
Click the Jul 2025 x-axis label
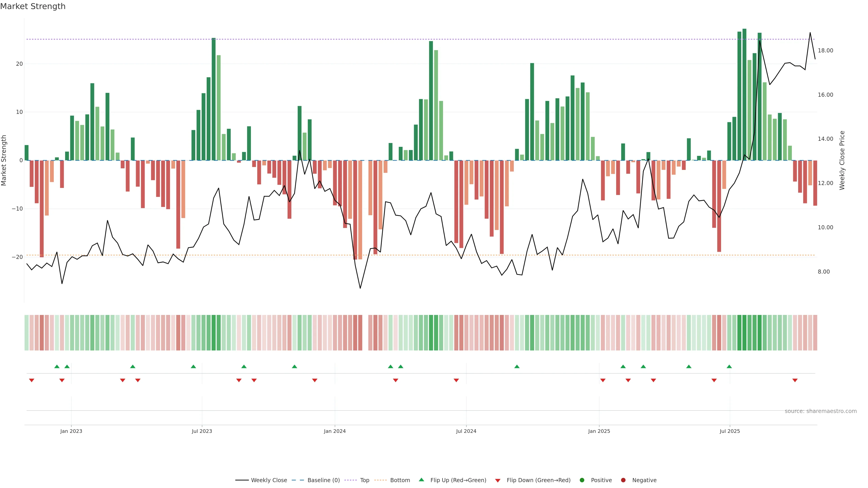click(730, 431)
